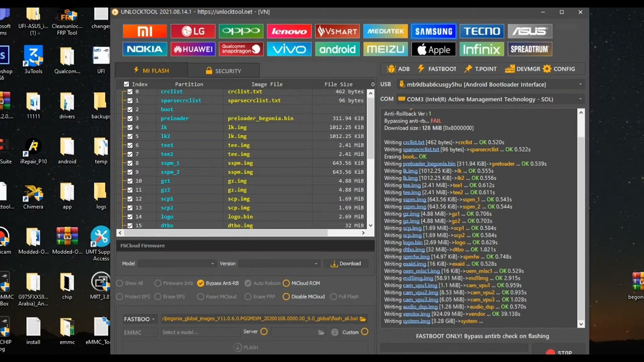Toggle the Disable MiCloud option
Viewport: 644px width, 362px height.
pos(303,297)
